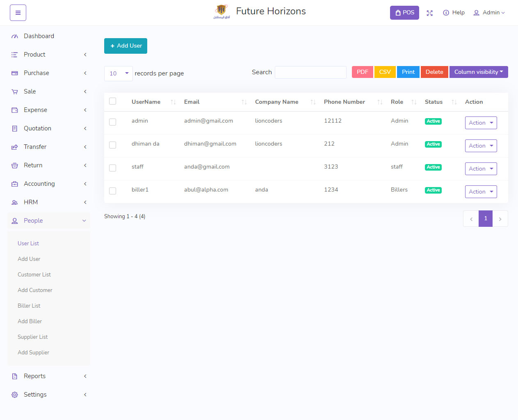The width and height of the screenshot is (518, 420).
Task: Open the Action dropdown for staff user
Action: [481, 169]
